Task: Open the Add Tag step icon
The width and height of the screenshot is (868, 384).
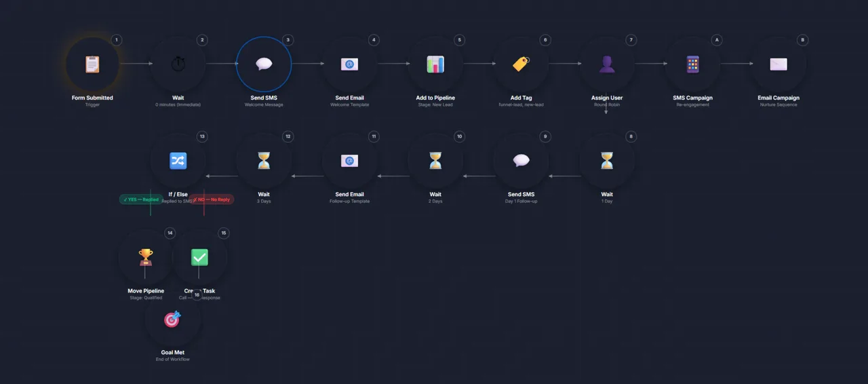Action: point(521,64)
